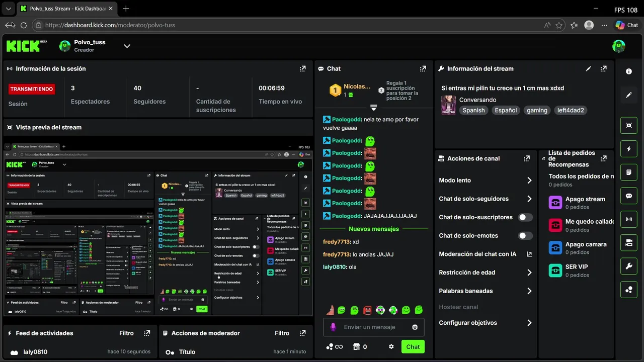Viewport: 644px width, 362px height.
Task: Open the user avatar at top right
Action: [619, 46]
